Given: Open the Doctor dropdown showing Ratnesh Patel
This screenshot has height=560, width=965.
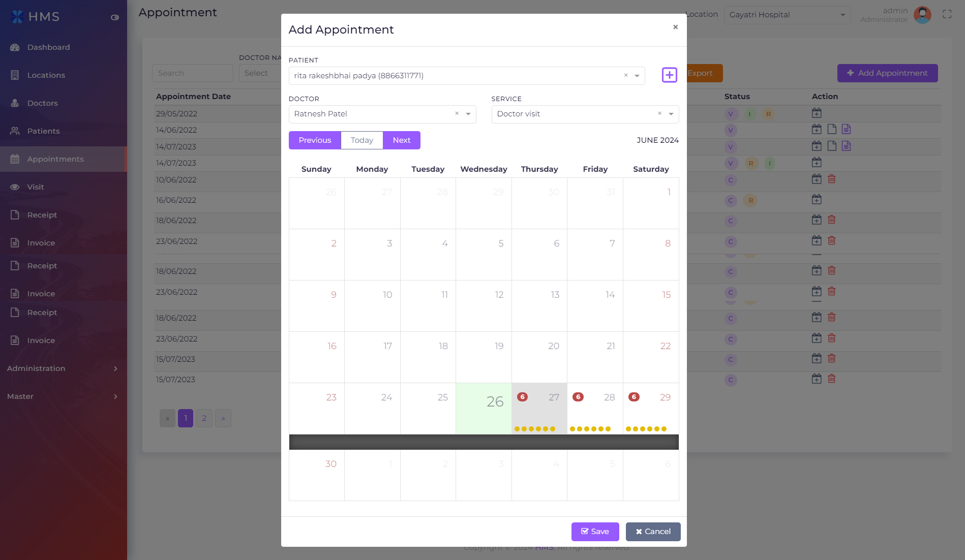Looking at the screenshot, I should [468, 114].
